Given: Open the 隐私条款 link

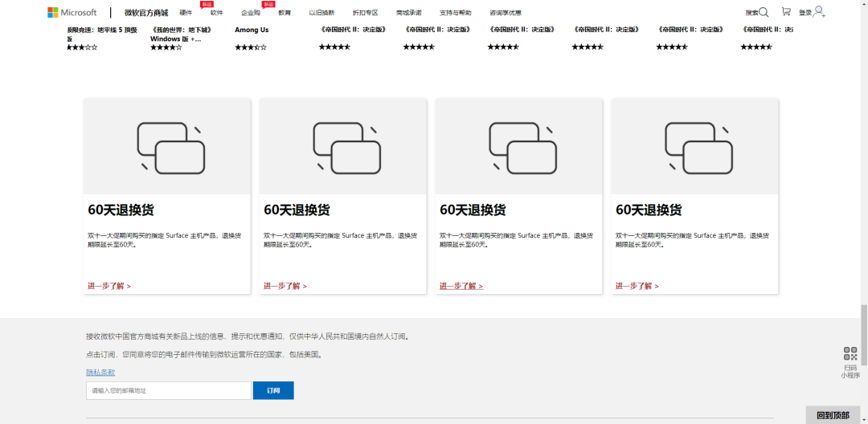Looking at the screenshot, I should pos(100,373).
